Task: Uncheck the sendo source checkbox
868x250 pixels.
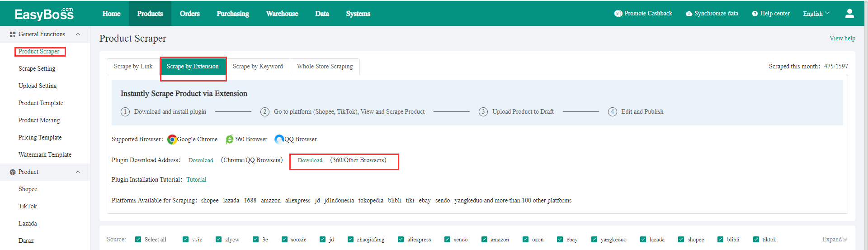Action: (x=448, y=240)
